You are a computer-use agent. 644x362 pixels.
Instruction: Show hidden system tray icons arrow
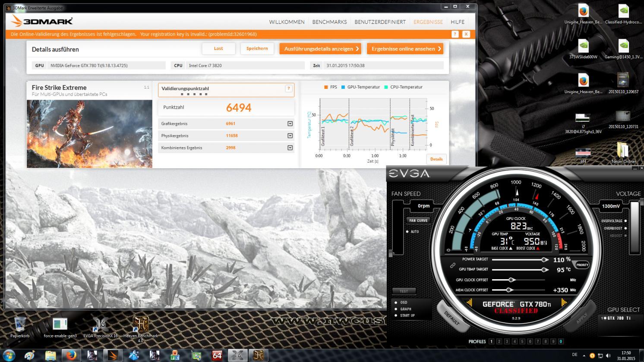tap(584, 356)
